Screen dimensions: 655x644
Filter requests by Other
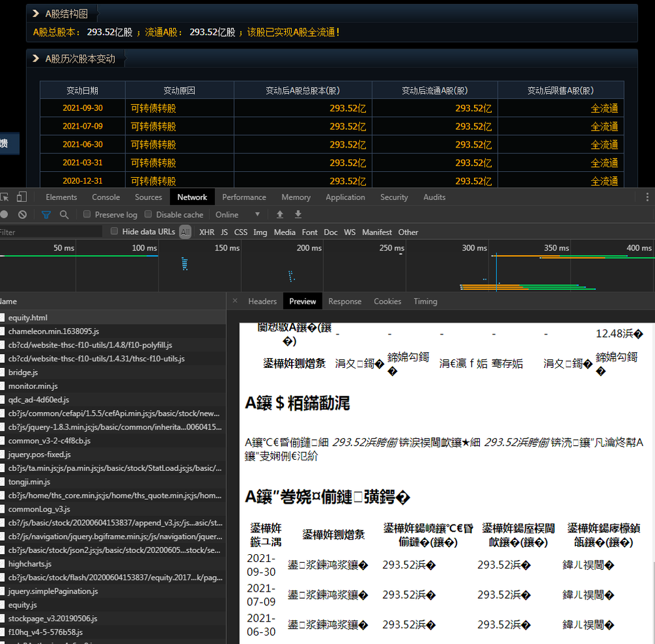coord(408,232)
